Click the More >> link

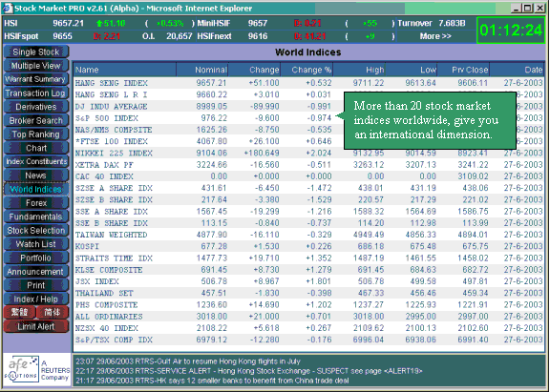pos(435,36)
